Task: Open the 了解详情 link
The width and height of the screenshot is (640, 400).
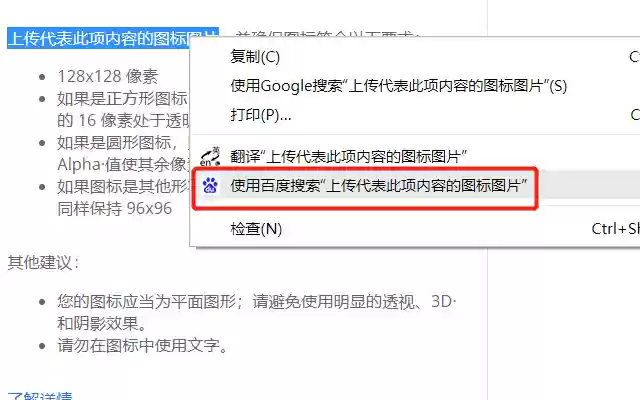Action: pyautogui.click(x=40, y=396)
